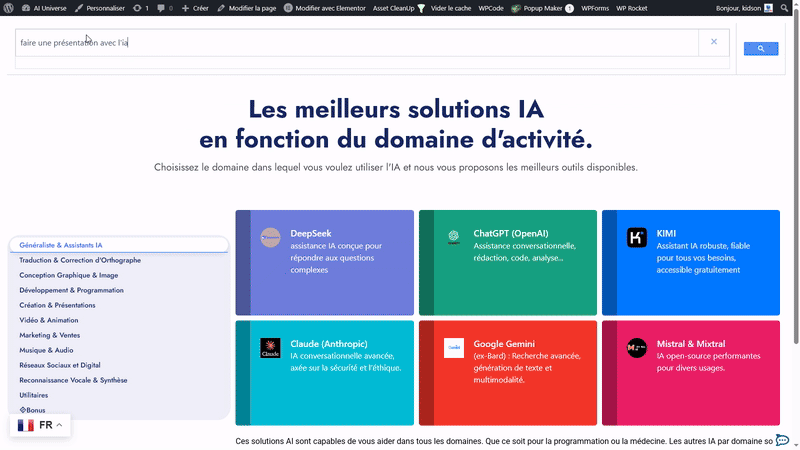Viewport: 800px width, 450px height.
Task: Open the ChatGPT (OpenAI) card title
Action: (511, 233)
